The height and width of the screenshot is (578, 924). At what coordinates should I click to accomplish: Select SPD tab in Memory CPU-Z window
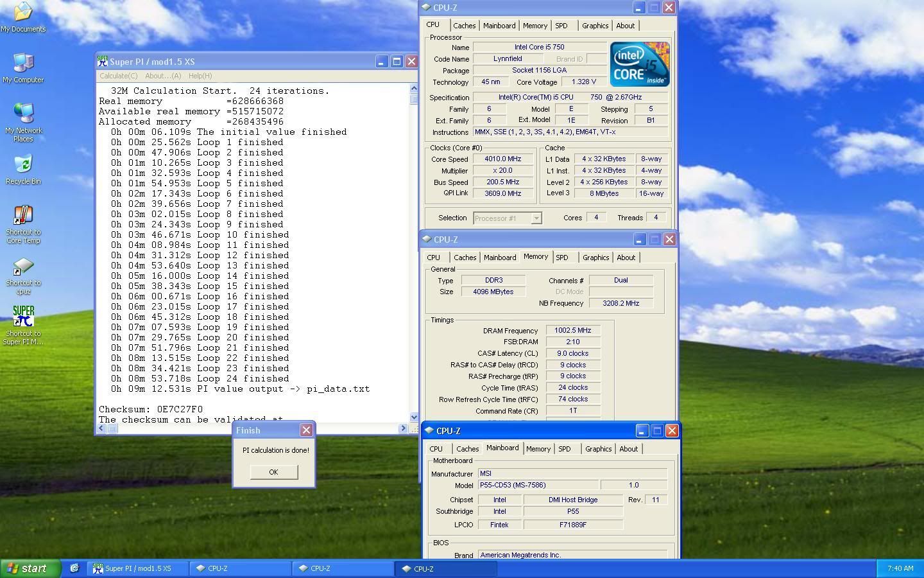point(562,258)
